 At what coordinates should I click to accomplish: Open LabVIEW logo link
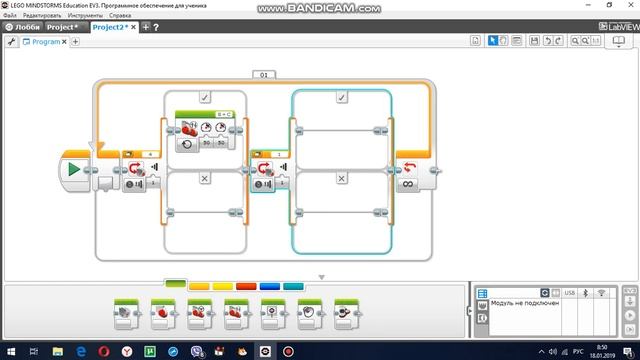tap(619, 27)
